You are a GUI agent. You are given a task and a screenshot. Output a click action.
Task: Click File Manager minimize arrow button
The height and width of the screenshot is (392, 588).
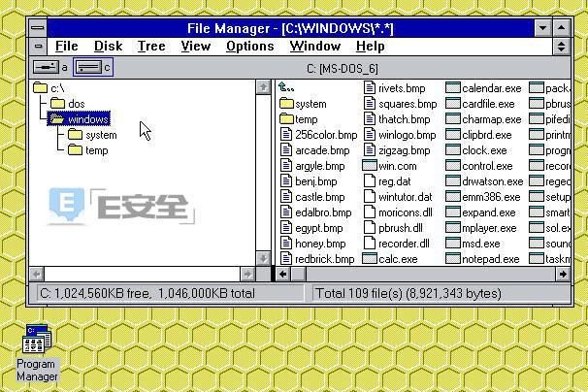(x=542, y=28)
